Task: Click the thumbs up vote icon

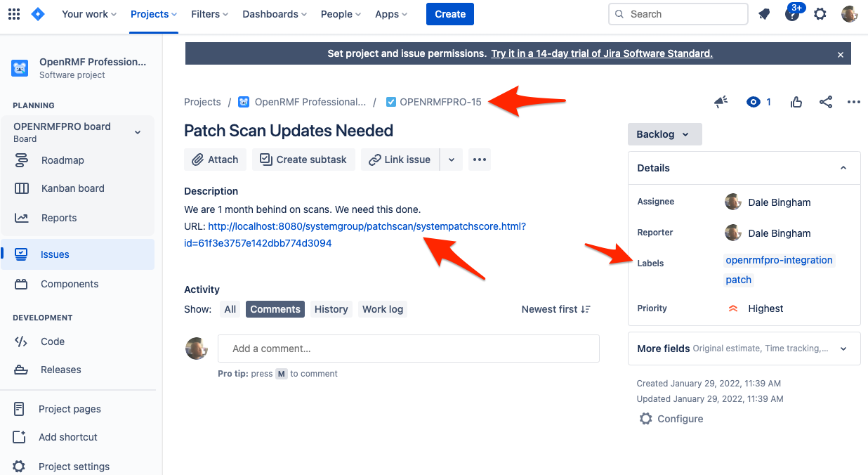Action: click(796, 102)
